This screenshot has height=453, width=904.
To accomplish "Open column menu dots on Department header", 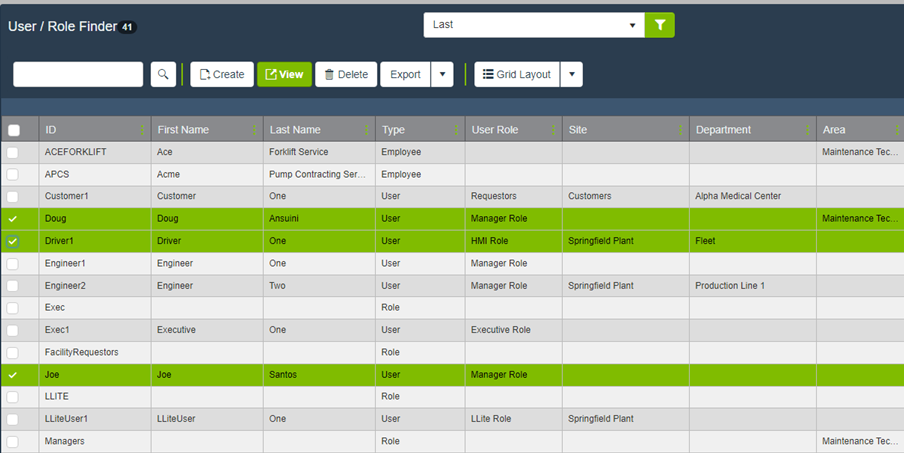I will point(808,130).
